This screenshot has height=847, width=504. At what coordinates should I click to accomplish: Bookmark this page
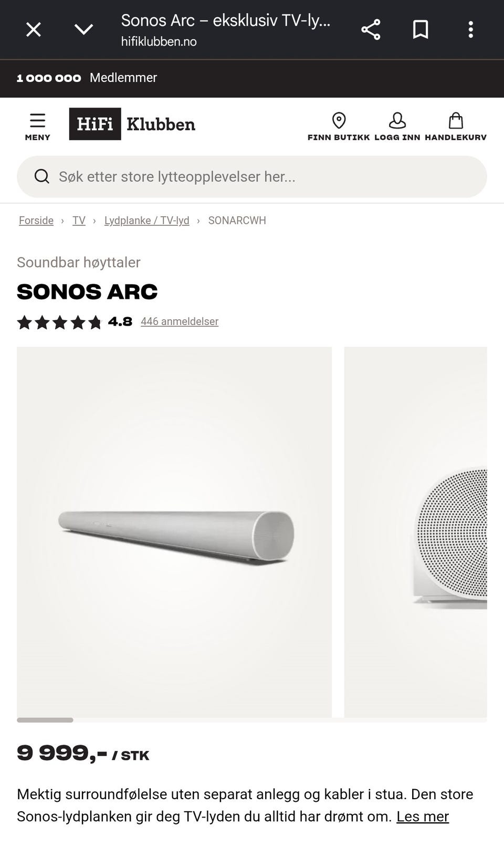click(x=421, y=29)
